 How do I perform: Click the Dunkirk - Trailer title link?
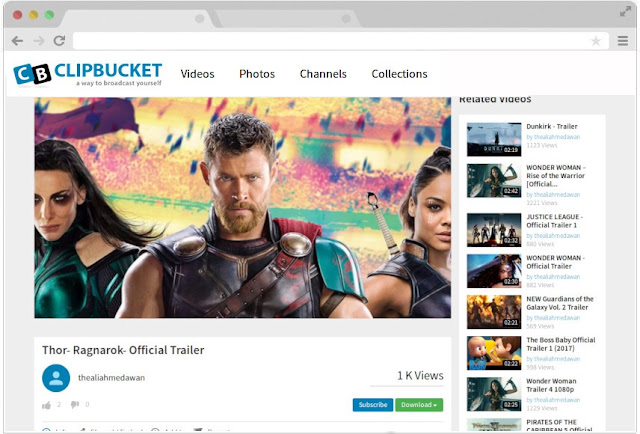point(552,127)
